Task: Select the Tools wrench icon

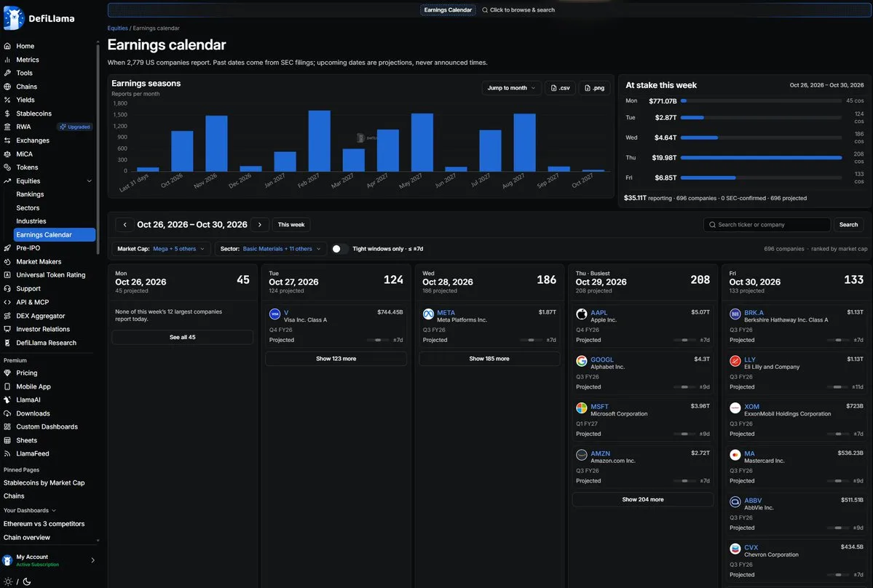Action: pyautogui.click(x=7, y=73)
